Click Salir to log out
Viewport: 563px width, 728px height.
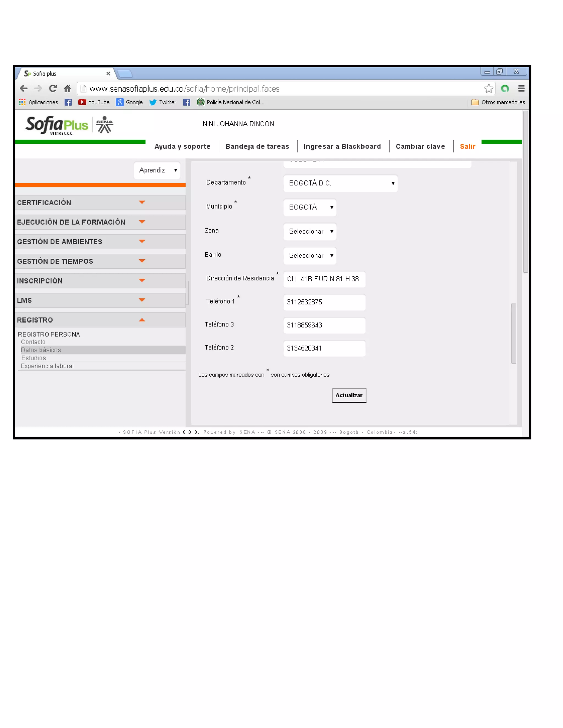click(467, 146)
